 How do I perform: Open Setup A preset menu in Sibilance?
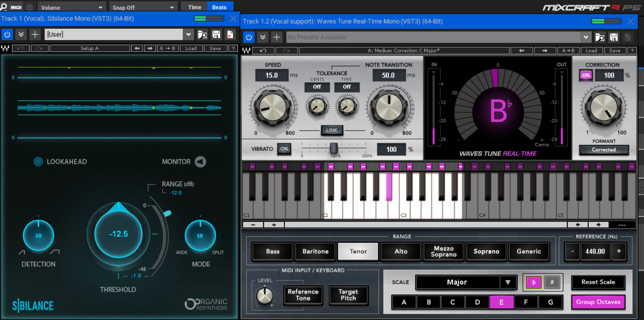(x=90, y=48)
